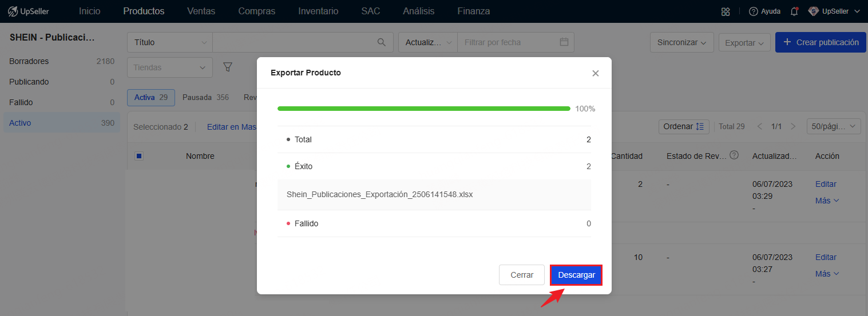Open the UpSeller account dropdown arrow

click(x=857, y=11)
